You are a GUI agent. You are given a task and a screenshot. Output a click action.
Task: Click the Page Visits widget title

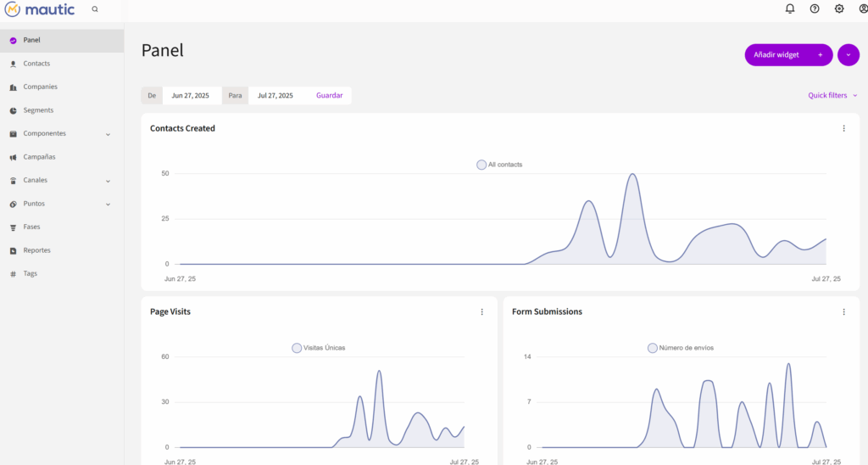170,311
